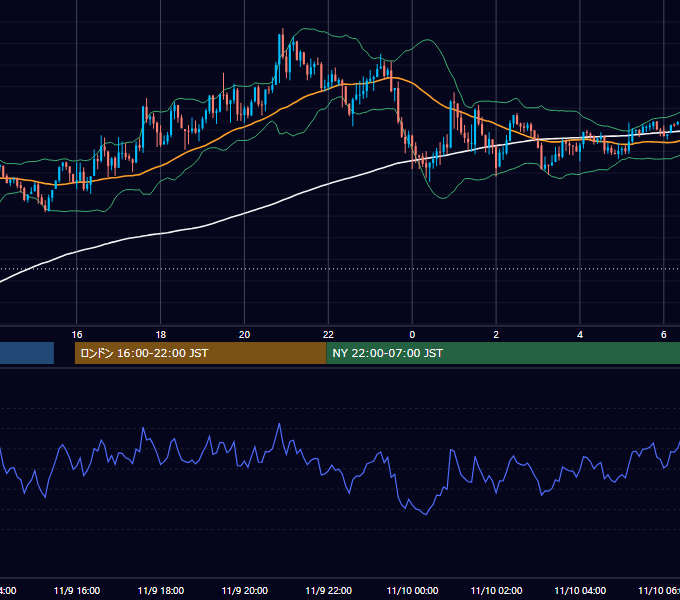Viewport: 680px width, 600px height.
Task: Click the '0' hour label on chart axis
Action: pyautogui.click(x=412, y=334)
